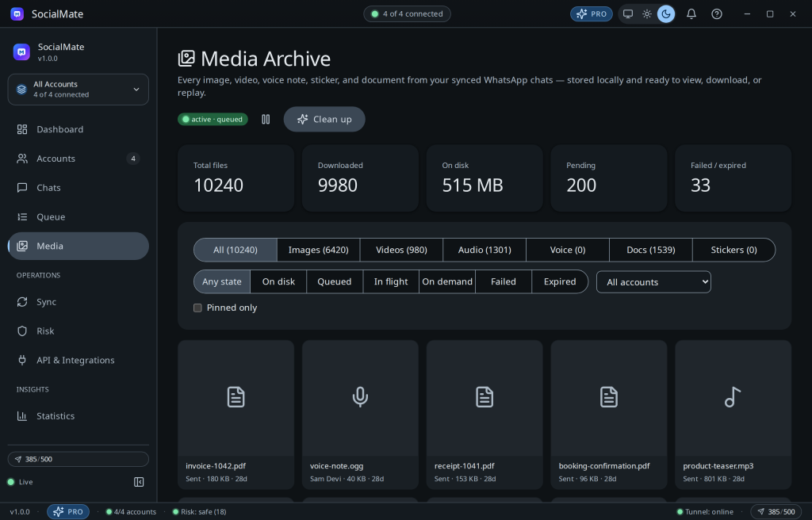Open the Chats section
Image resolution: width=812 pixels, height=520 pixels.
coord(79,188)
